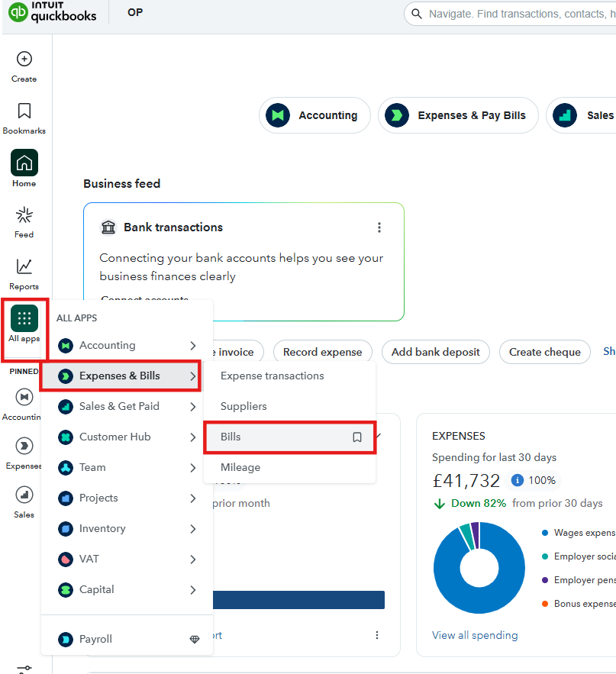Choose Suppliers from submenu
Screen dimensions: 616x674
(x=289, y=407)
